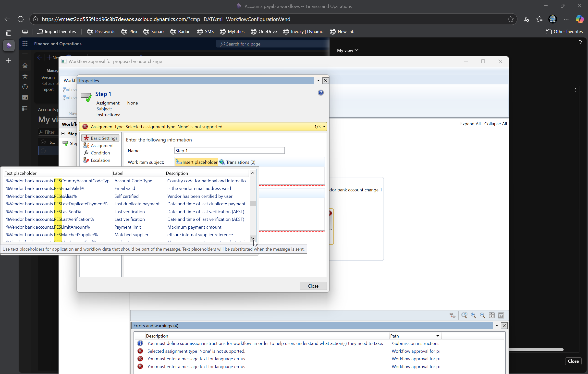Screen dimensions: 588x374
Task: Zoom out of the workflow canvas
Action: (x=482, y=315)
